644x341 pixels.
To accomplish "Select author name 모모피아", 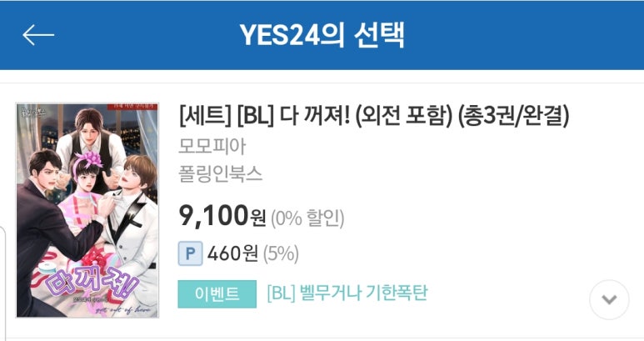I will 213,146.
